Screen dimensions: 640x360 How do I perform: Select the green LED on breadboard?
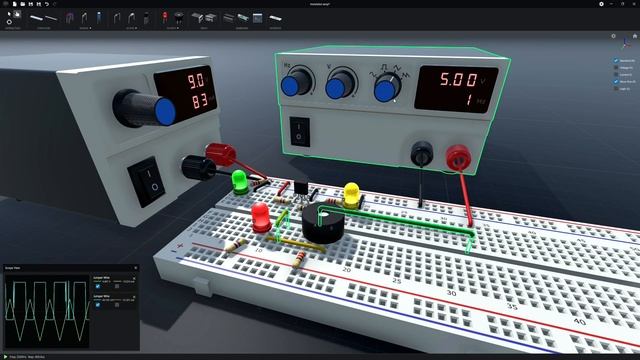240,182
